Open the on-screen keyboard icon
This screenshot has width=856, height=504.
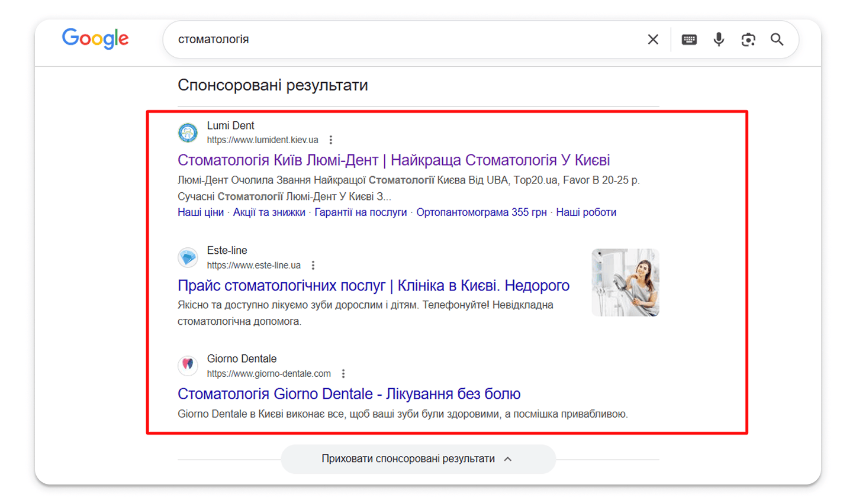pos(689,40)
